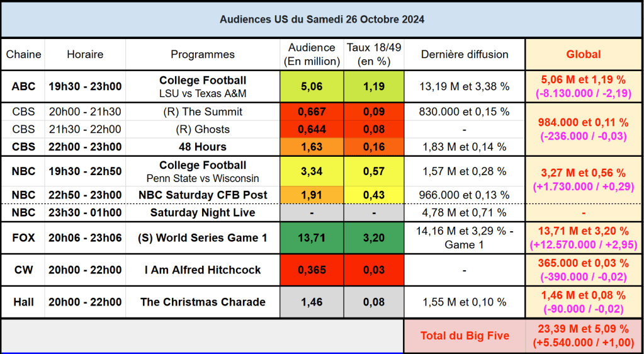
Task: Click the table title 'Audiences US du Samedi 26 Octobre 2024'
Action: point(322,20)
